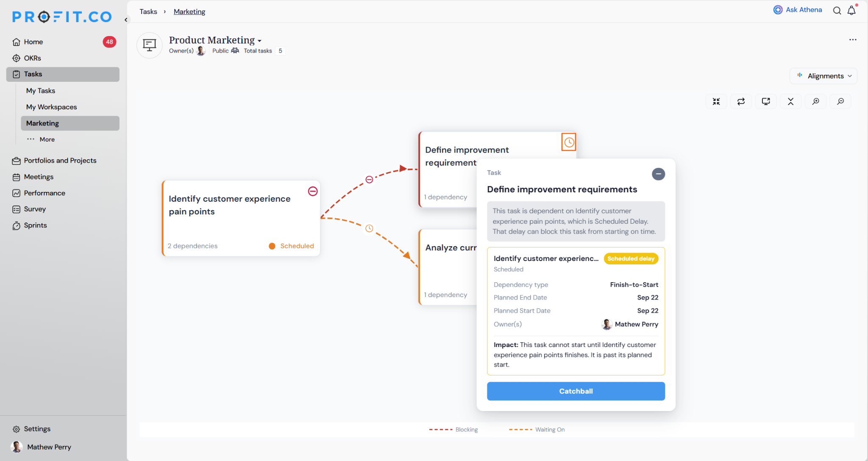Click the X crossing-arrows toolbar icon
The height and width of the screenshot is (461, 868).
[x=791, y=101]
